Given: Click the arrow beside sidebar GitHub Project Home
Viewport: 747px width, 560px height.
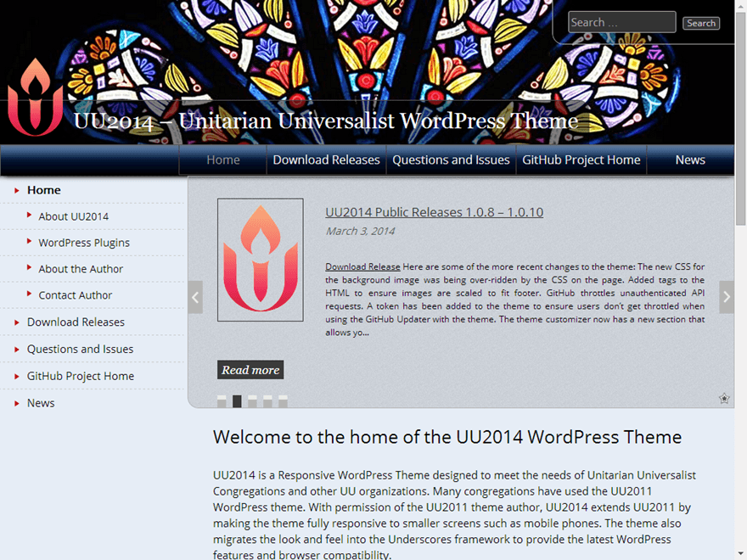Looking at the screenshot, I should [17, 377].
